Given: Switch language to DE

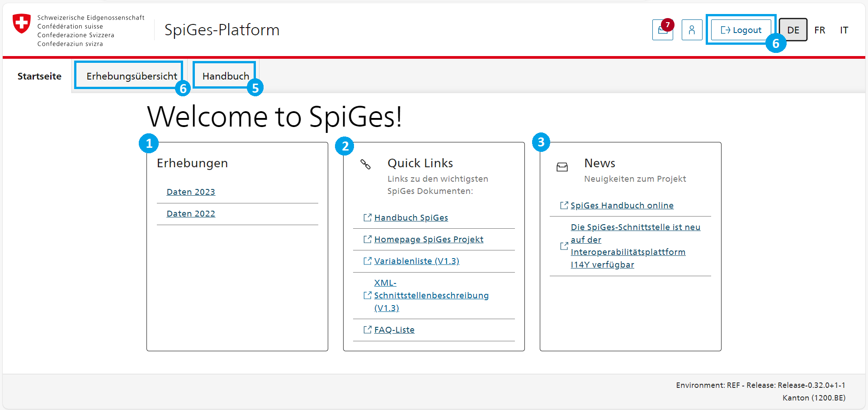Looking at the screenshot, I should pos(793,30).
